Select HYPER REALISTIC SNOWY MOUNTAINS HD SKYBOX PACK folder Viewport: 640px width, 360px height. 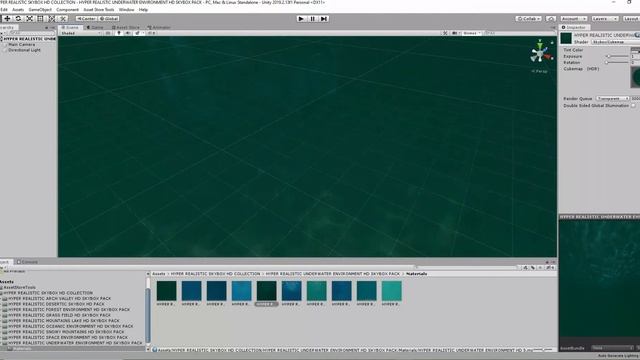coord(66,332)
